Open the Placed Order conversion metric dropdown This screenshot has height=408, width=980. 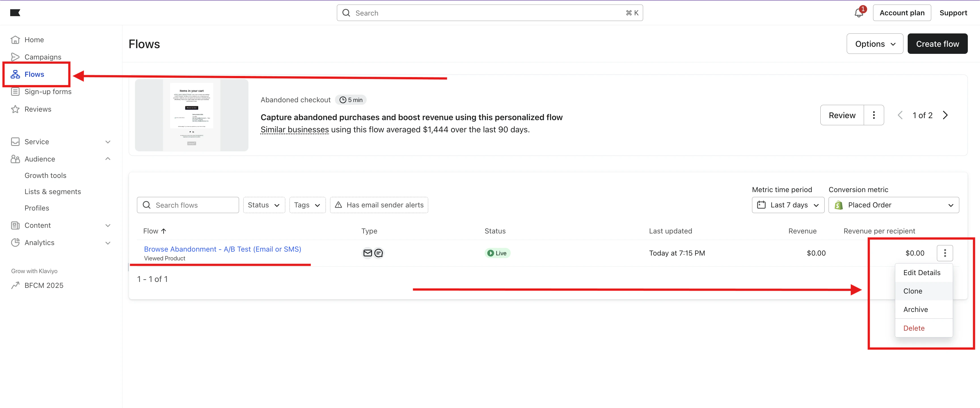pos(894,205)
